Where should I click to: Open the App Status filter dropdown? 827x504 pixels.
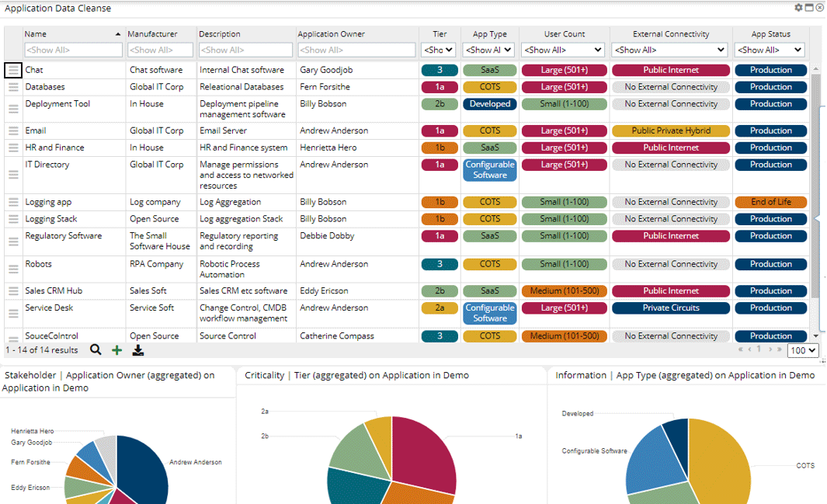click(770, 50)
